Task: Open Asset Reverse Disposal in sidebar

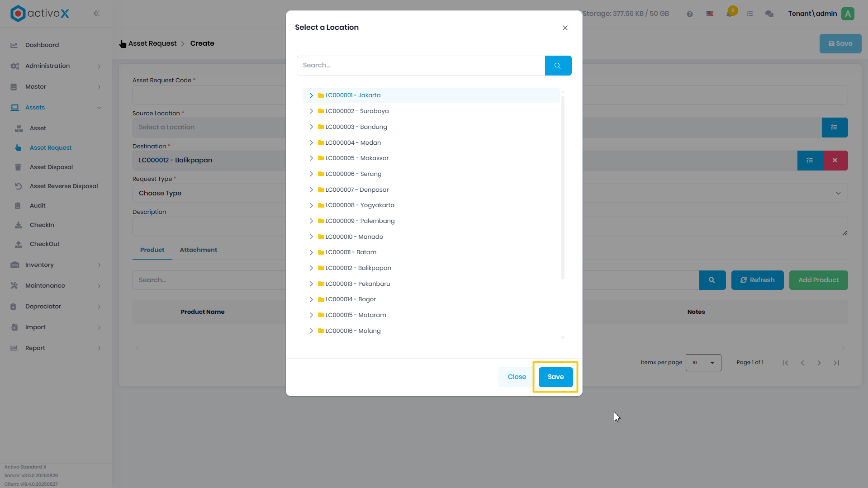Action: 63,186
